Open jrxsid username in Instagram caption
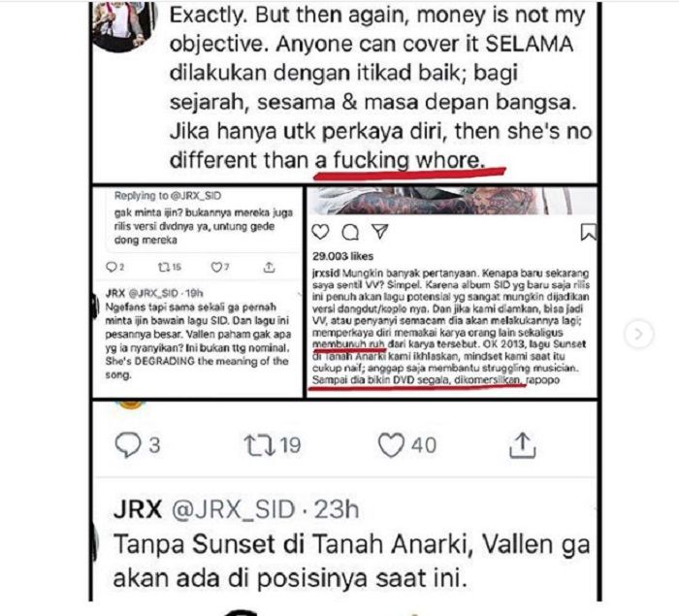 326,274
